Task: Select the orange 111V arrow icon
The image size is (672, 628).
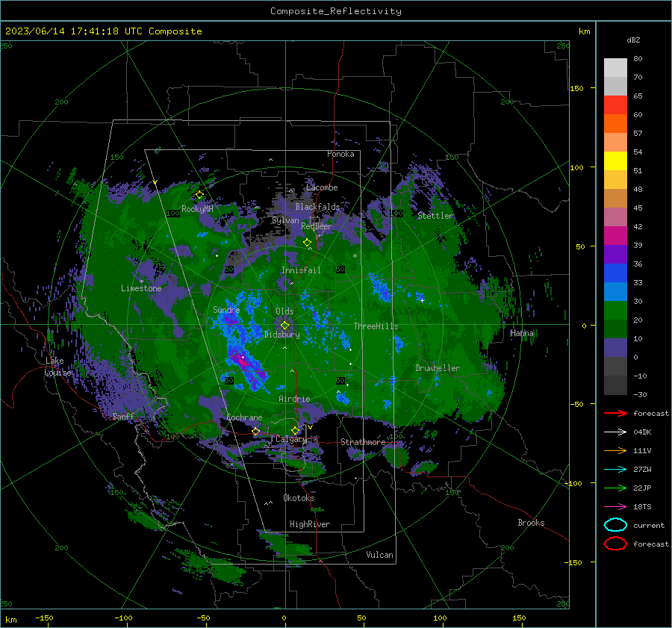Action: coord(615,450)
